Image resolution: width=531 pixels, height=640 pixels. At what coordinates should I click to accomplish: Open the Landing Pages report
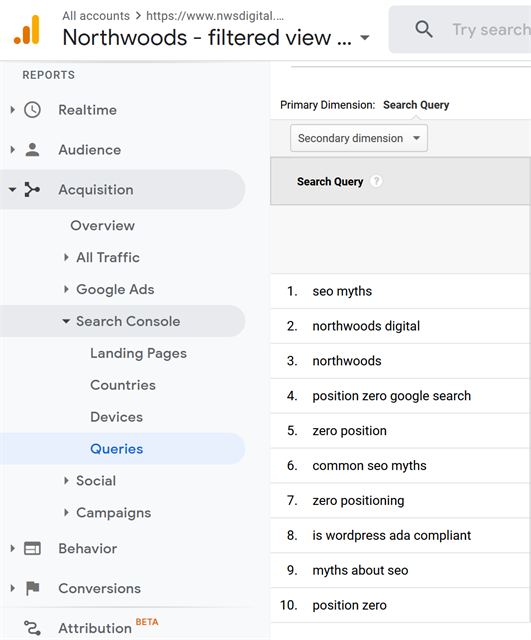(138, 353)
